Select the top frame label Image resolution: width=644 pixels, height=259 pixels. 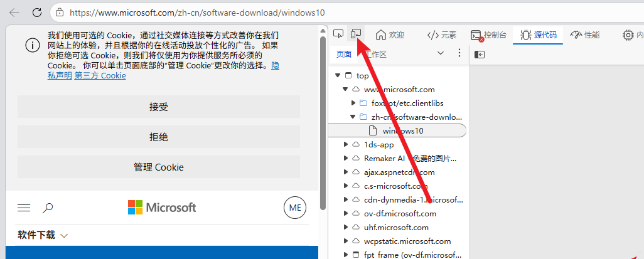tap(362, 75)
